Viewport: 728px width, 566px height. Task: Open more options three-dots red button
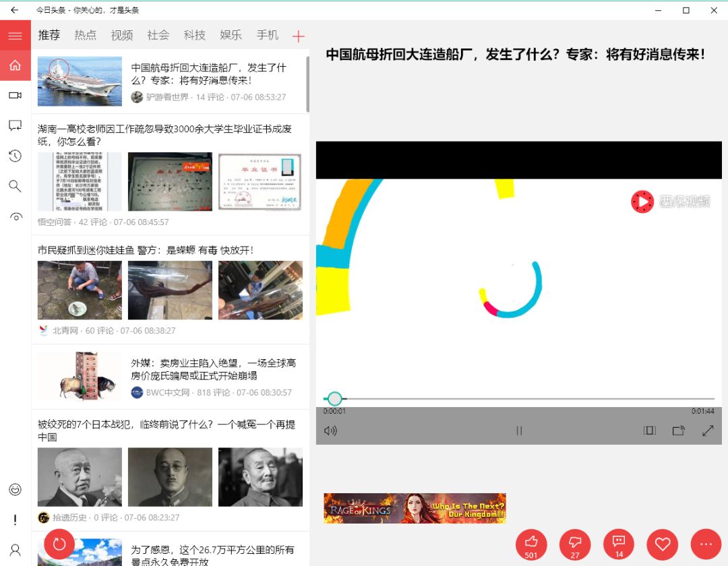(706, 544)
